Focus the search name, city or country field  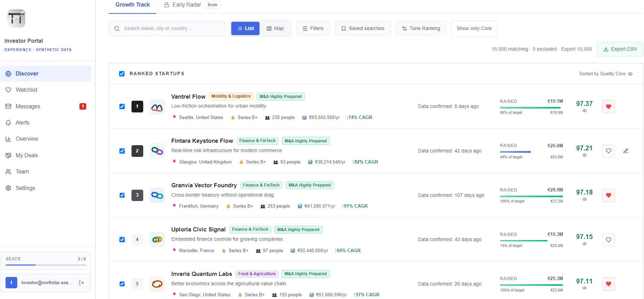point(167,28)
